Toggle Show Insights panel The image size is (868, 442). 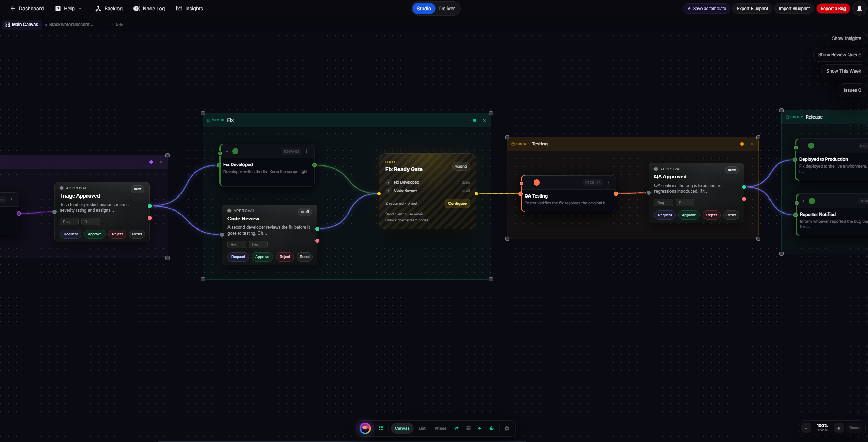[x=846, y=38]
